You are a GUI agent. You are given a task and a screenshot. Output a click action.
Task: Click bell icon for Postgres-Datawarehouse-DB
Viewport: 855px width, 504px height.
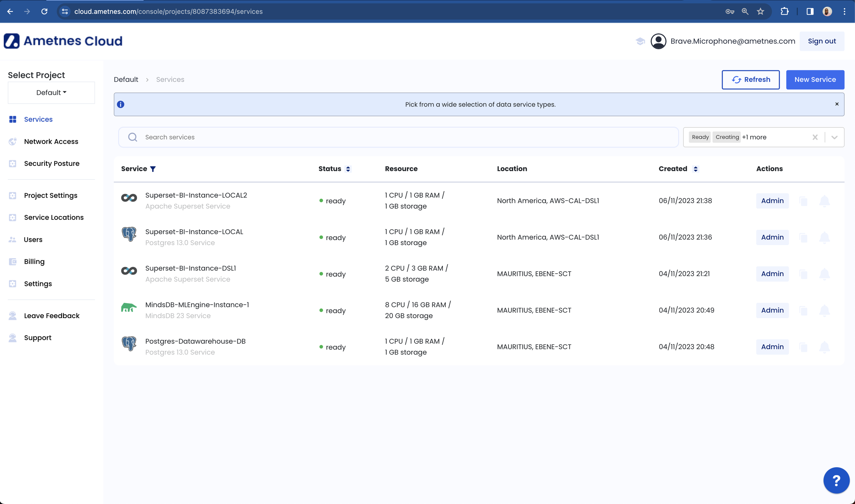tap(824, 347)
